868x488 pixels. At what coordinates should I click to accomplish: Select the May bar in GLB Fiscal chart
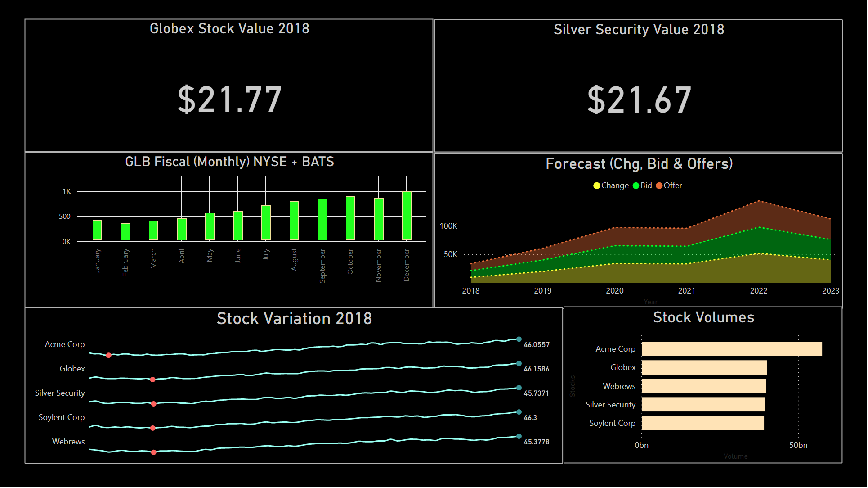(x=210, y=226)
